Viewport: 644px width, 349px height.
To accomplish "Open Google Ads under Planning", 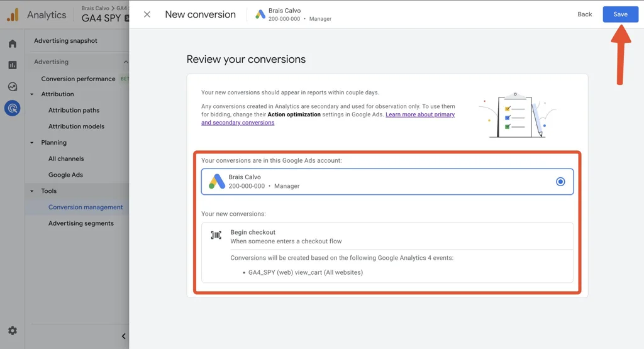I will 65,175.
